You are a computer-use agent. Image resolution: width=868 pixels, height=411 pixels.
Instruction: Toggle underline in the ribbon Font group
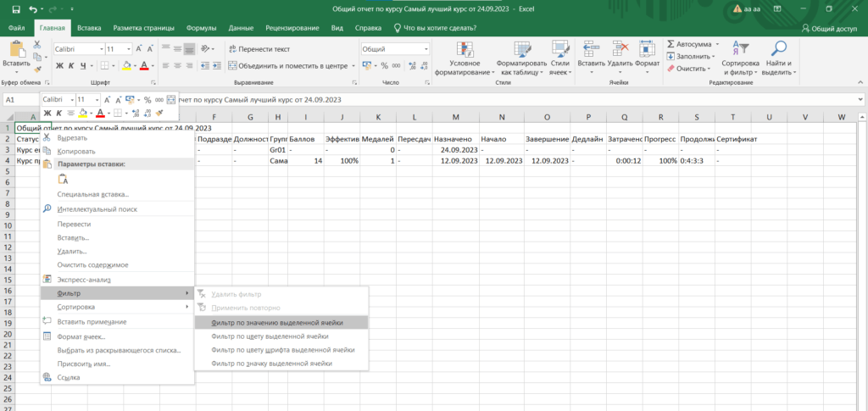point(83,66)
